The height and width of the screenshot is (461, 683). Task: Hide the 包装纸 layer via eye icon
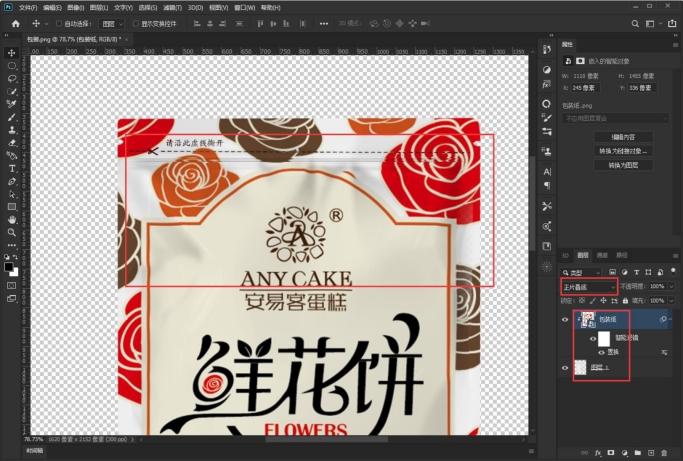point(565,319)
